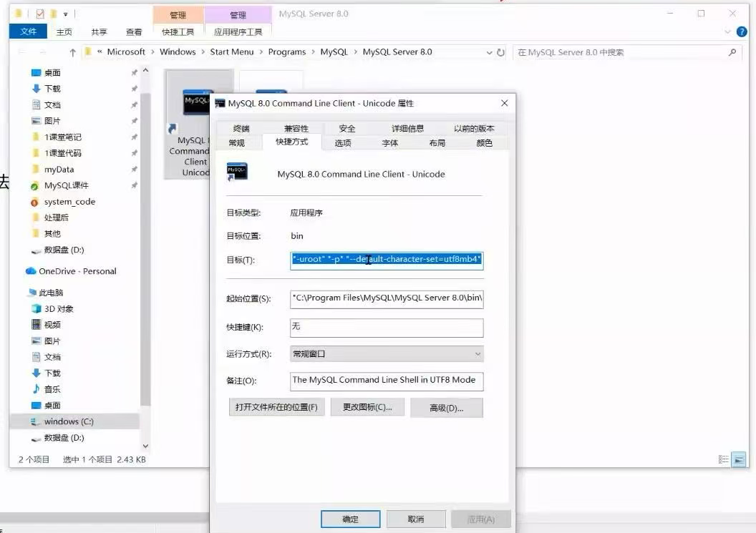Switch to details view layout icon

(x=723, y=459)
